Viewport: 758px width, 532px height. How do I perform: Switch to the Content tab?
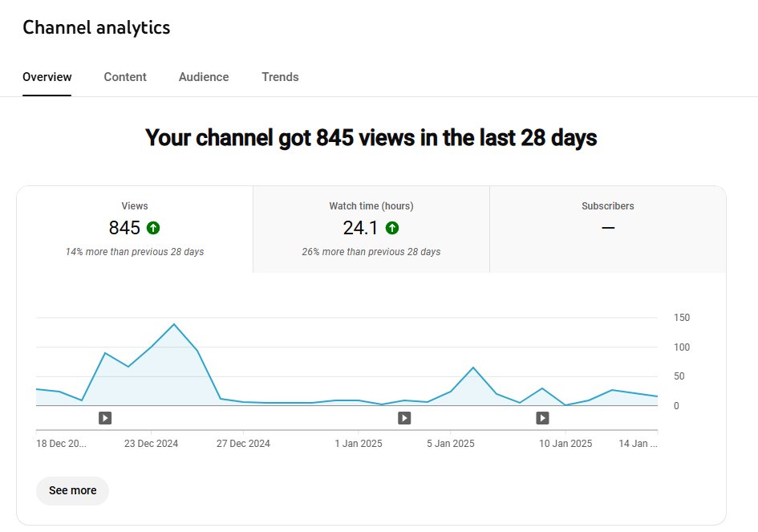pyautogui.click(x=124, y=77)
